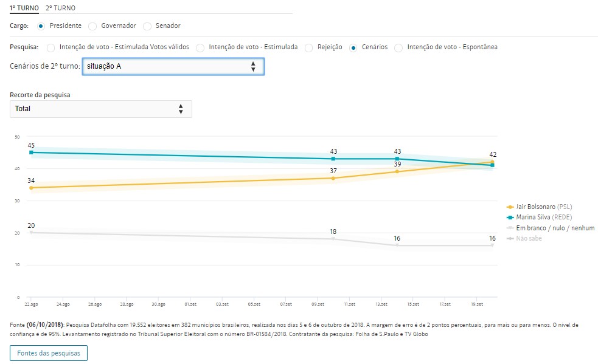Click the gray 18 data point marker
Image resolution: width=598 pixels, height=364 pixels.
coord(333,239)
